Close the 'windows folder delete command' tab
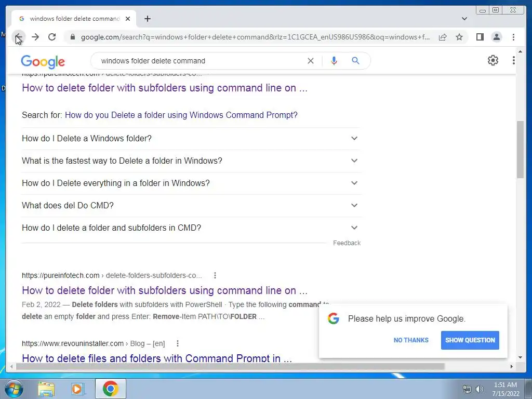 (x=128, y=19)
